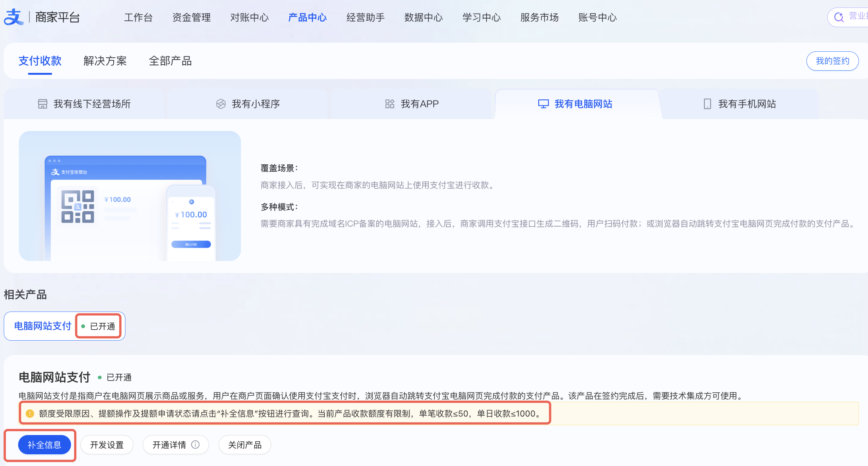868x466 pixels.
Task: Open 资金管理 in the top navigation
Action: point(192,17)
